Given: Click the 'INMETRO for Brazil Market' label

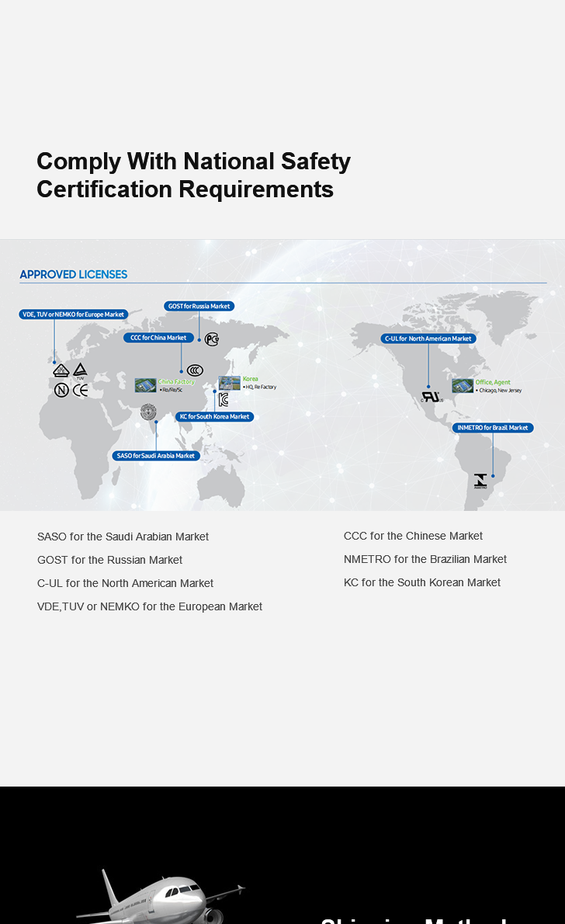Looking at the screenshot, I should click(x=493, y=428).
